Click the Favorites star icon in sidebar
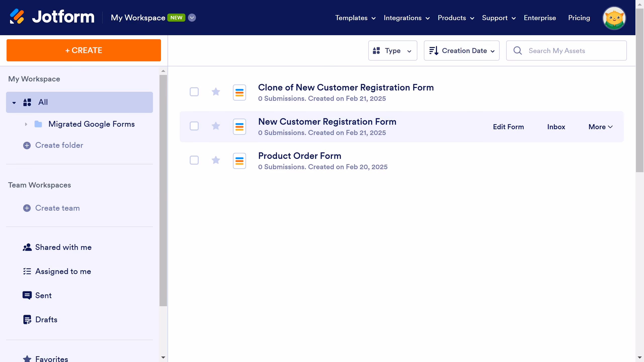644x362 pixels. pyautogui.click(x=27, y=359)
